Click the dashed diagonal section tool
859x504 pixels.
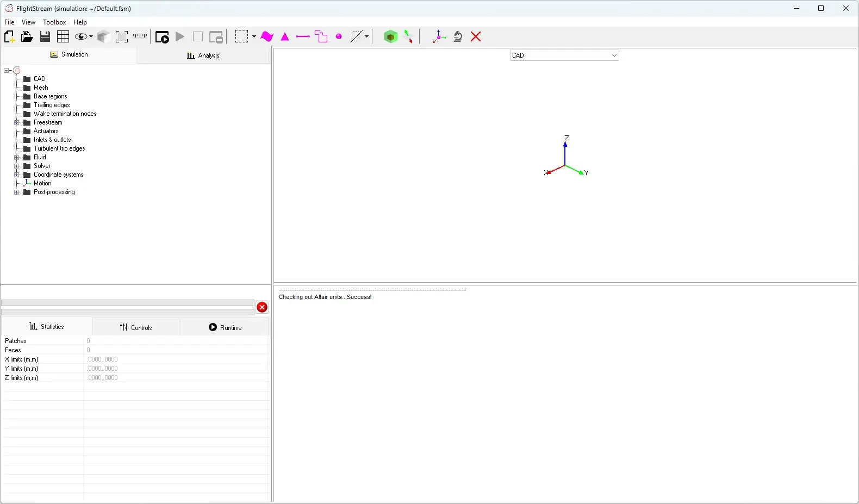coord(357,36)
